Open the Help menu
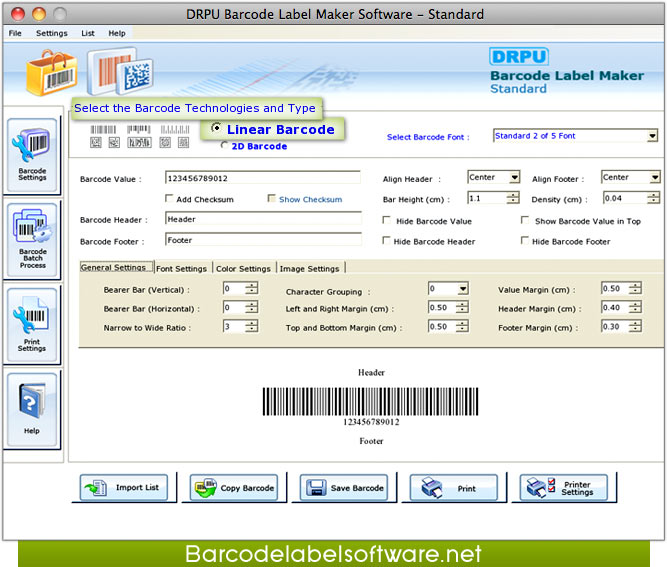The image size is (667, 567). tap(117, 33)
